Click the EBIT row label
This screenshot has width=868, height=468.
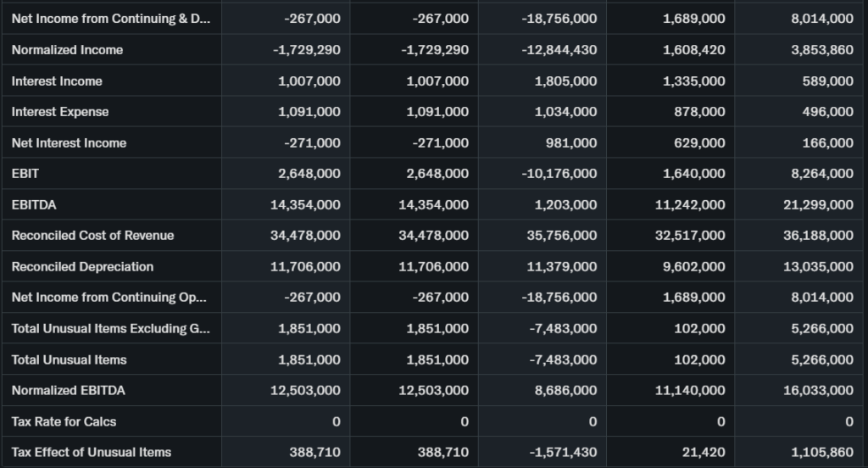tap(25, 174)
